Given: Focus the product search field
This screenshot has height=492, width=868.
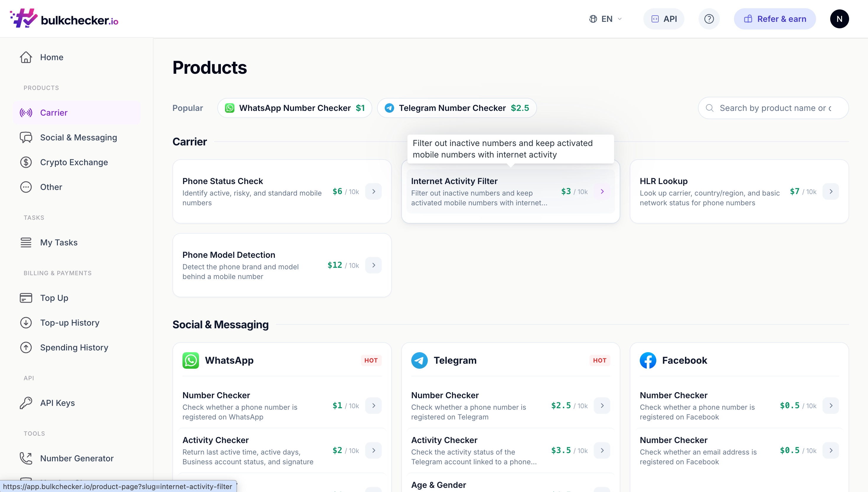Looking at the screenshot, I should tap(773, 108).
